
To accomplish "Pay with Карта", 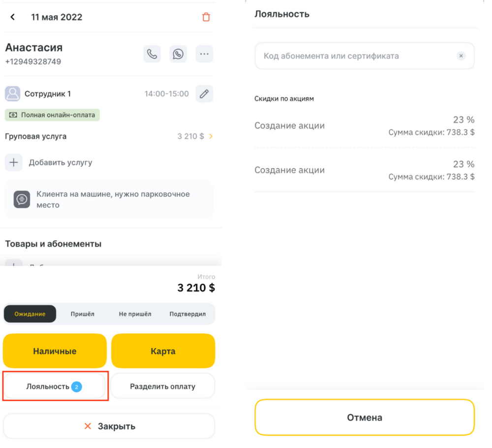I will pyautogui.click(x=163, y=351).
